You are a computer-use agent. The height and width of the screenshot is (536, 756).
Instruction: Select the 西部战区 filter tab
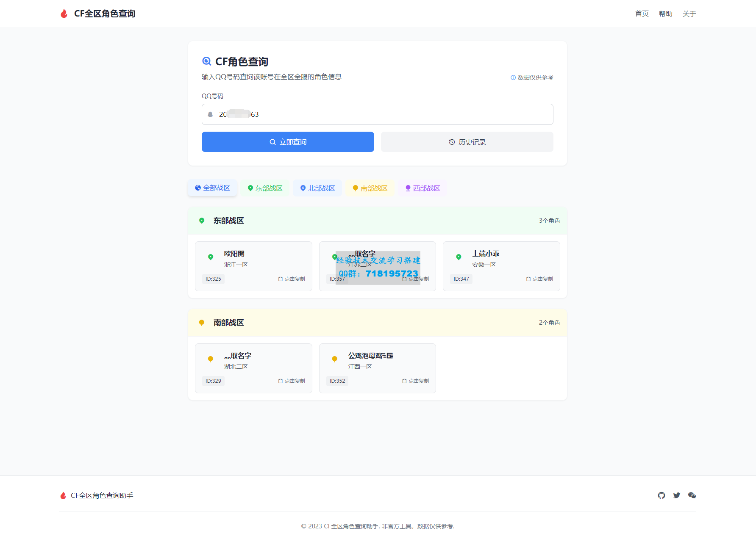[422, 188]
